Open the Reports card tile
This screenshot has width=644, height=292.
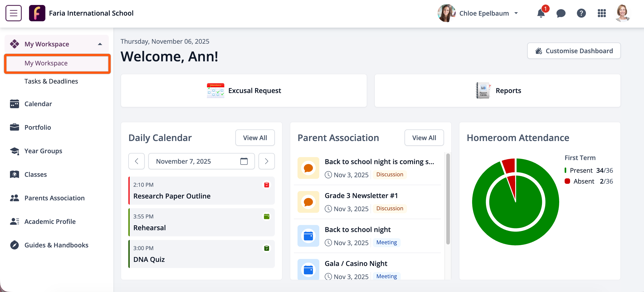[x=497, y=91]
